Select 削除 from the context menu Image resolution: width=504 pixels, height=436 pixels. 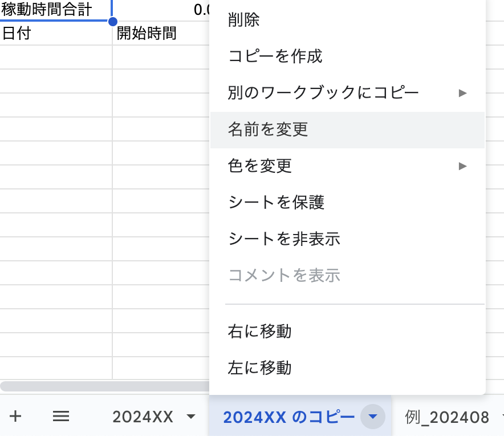click(x=244, y=21)
